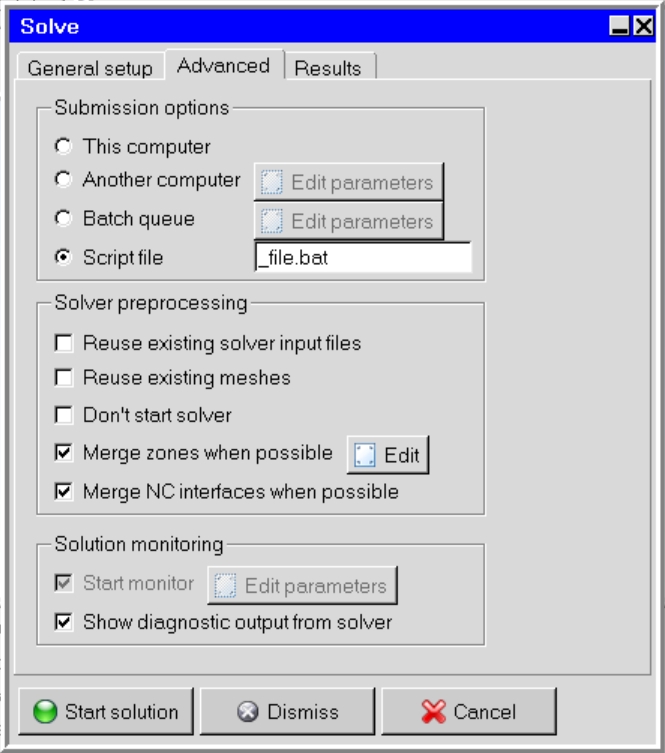Click the green Start solution icon
This screenshot has height=753, width=665.
click(x=45, y=712)
